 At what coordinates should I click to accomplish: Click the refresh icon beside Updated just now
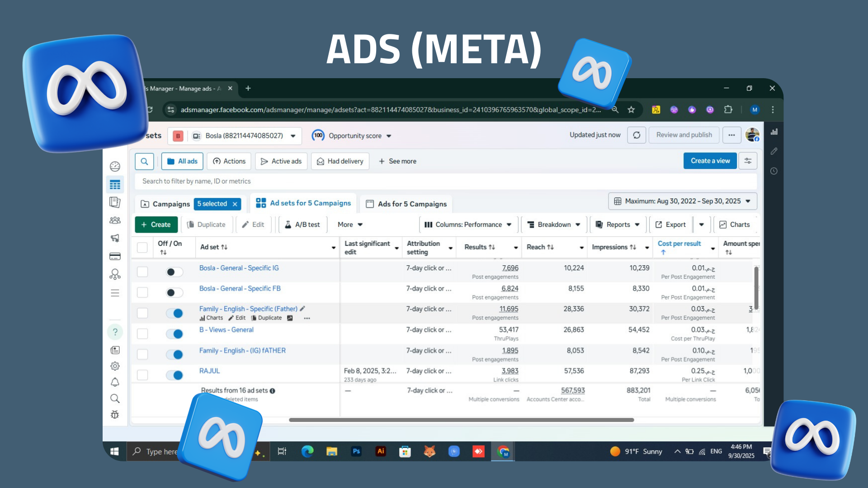636,135
